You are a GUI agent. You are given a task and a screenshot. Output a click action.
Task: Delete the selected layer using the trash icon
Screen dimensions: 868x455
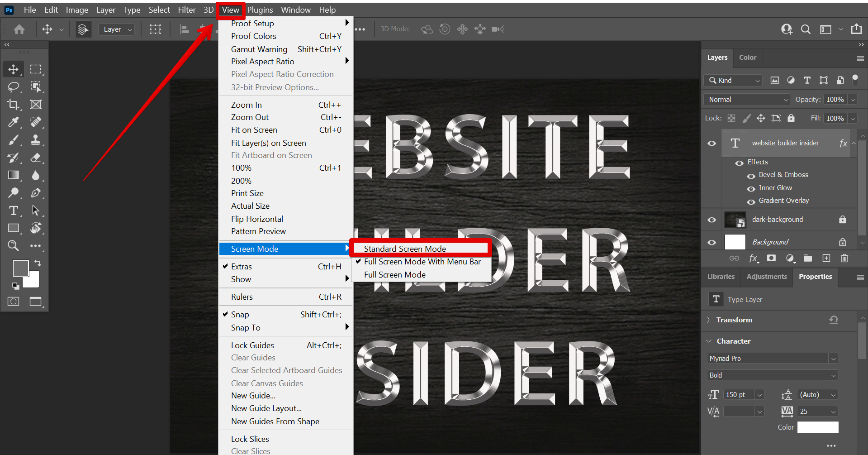click(844, 258)
